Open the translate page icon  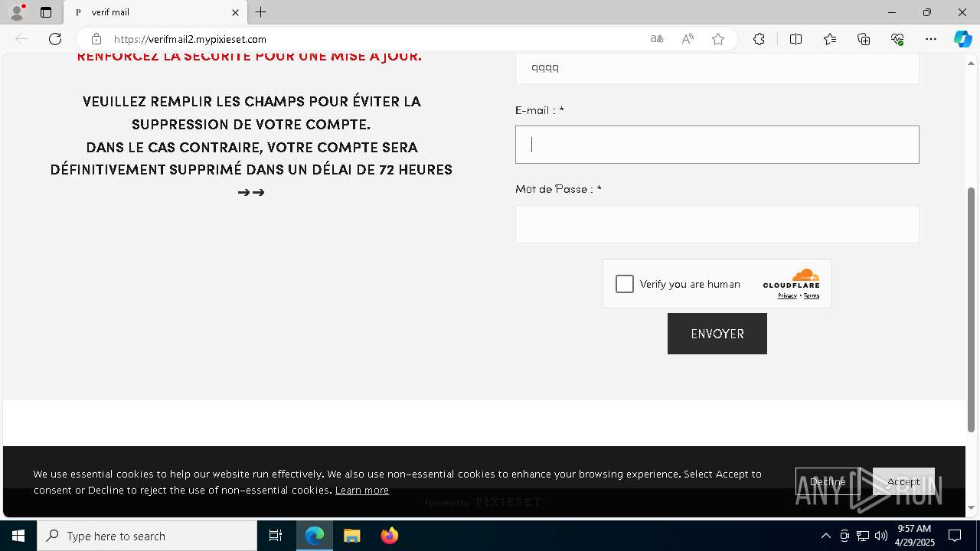657,39
